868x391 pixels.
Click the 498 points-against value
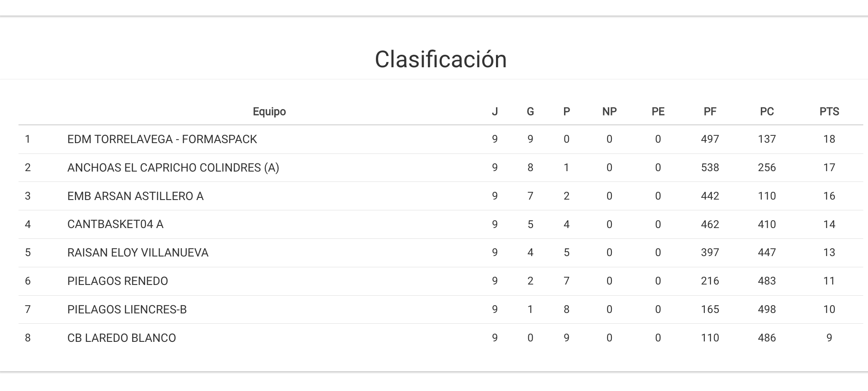click(x=766, y=310)
